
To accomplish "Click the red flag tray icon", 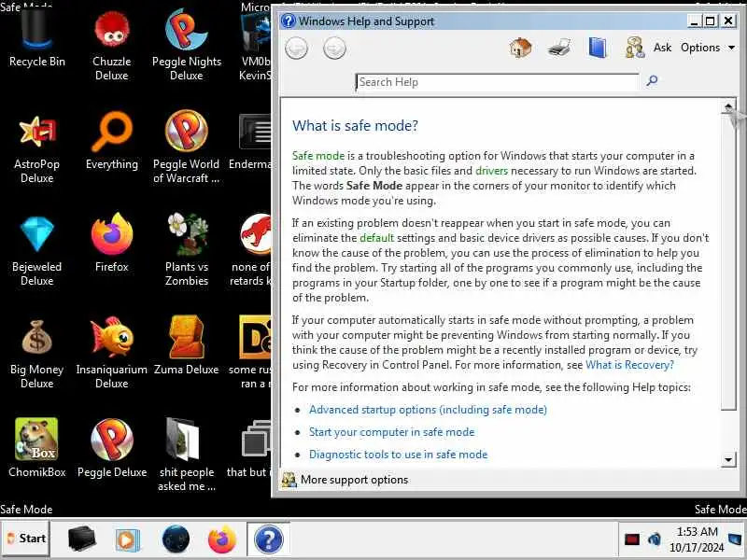I will point(632,539).
